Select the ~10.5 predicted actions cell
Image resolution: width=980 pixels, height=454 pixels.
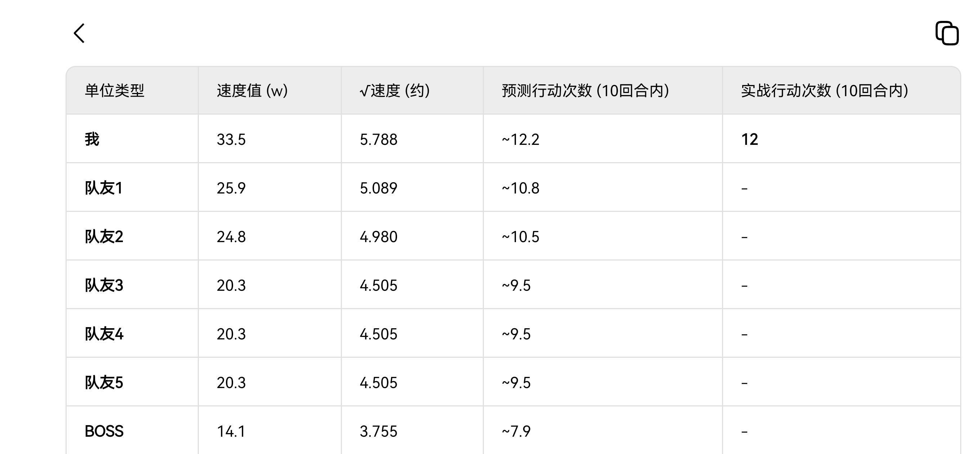point(520,237)
